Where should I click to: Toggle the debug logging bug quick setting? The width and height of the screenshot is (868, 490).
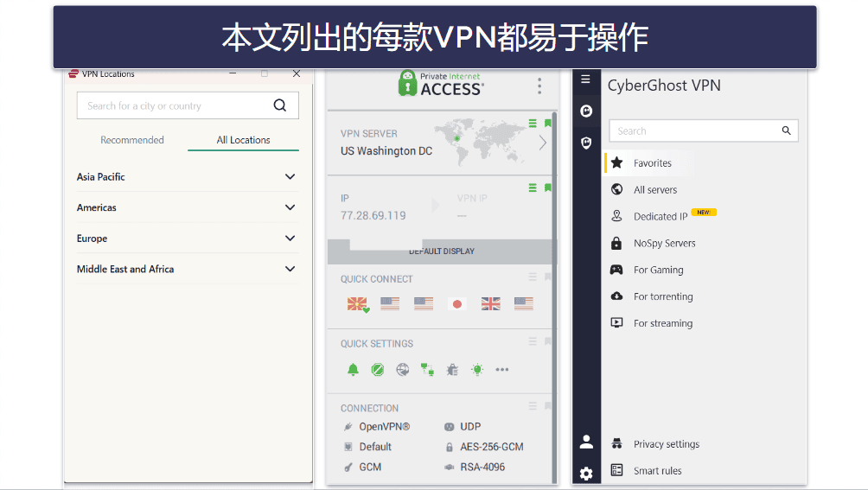(x=452, y=369)
